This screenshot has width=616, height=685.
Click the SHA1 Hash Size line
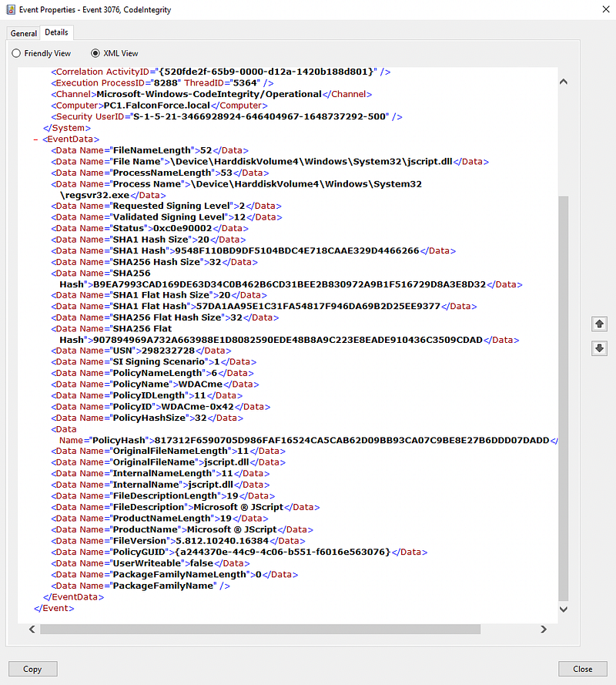(149, 240)
